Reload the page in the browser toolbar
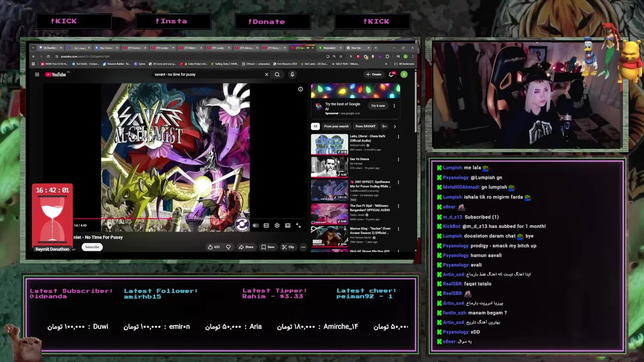644x362 pixels. [48, 56]
